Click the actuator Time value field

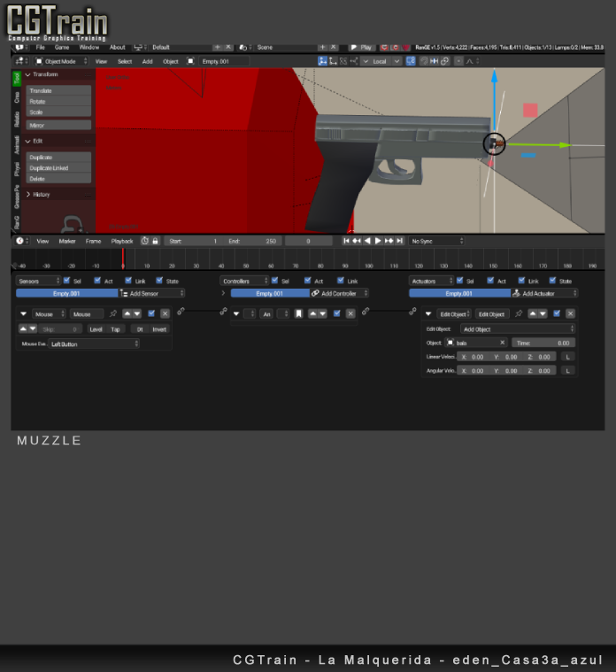(543, 343)
